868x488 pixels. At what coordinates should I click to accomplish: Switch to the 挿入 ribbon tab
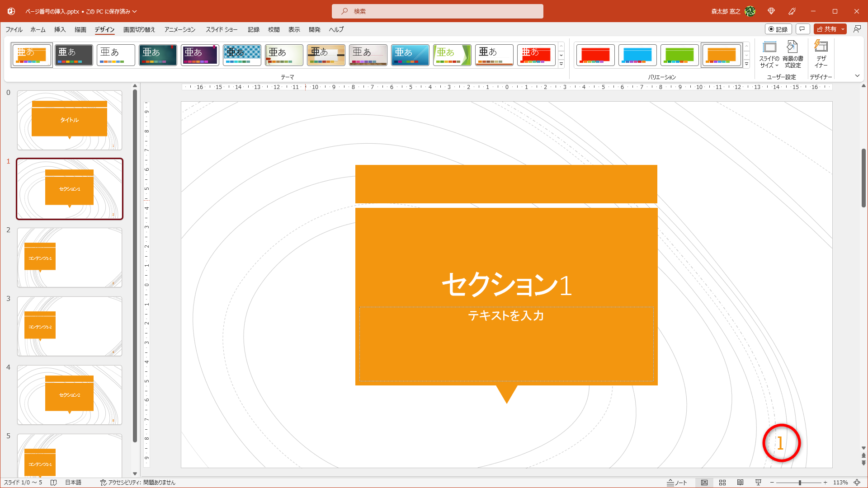pyautogui.click(x=59, y=29)
